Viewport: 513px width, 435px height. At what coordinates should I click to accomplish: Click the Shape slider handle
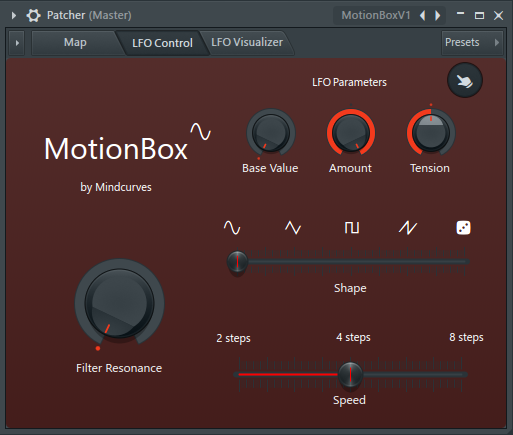[x=237, y=262]
